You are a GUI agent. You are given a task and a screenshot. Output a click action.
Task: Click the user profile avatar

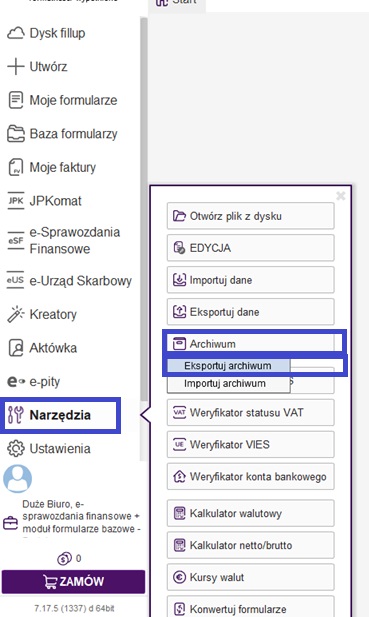coord(17,478)
